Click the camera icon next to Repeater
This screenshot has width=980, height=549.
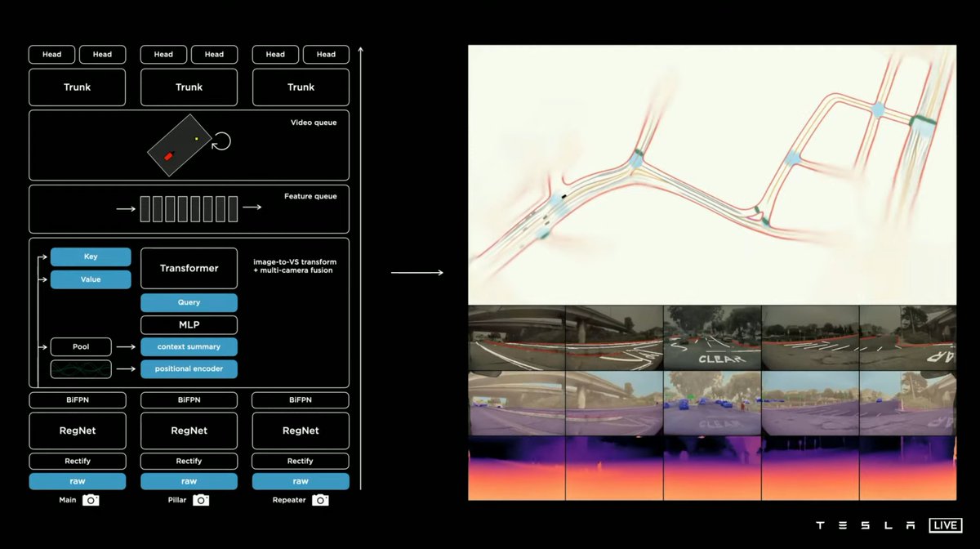tap(321, 500)
